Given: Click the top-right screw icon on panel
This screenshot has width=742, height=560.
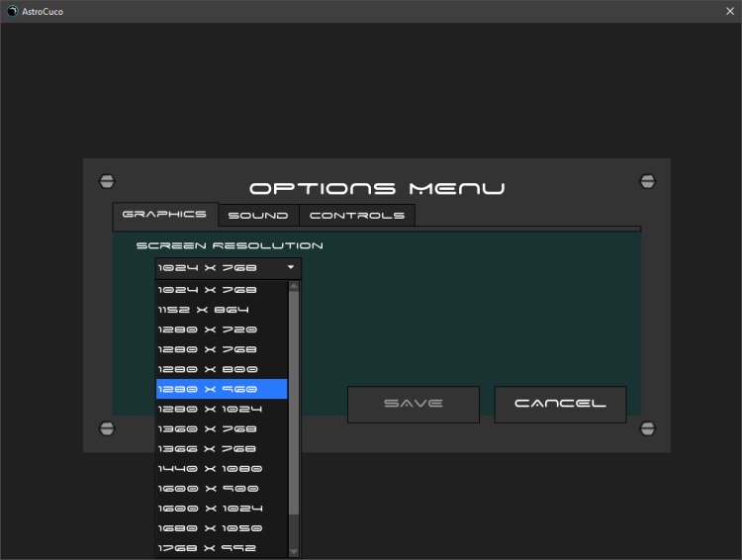Looking at the screenshot, I should pos(647,181).
